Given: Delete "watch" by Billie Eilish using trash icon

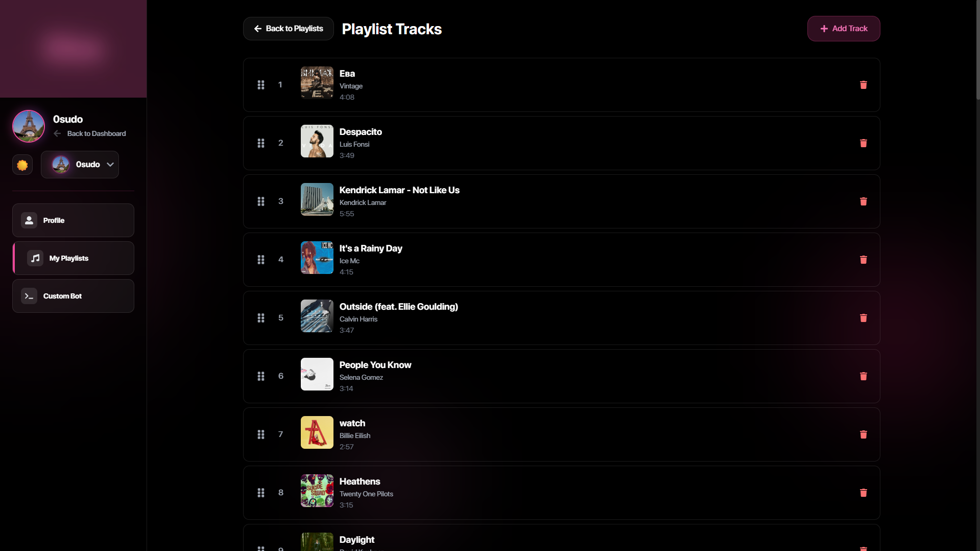Looking at the screenshot, I should (x=863, y=434).
